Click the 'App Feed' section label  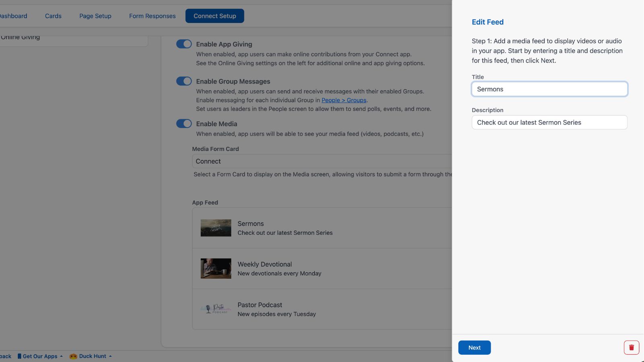[x=205, y=203]
